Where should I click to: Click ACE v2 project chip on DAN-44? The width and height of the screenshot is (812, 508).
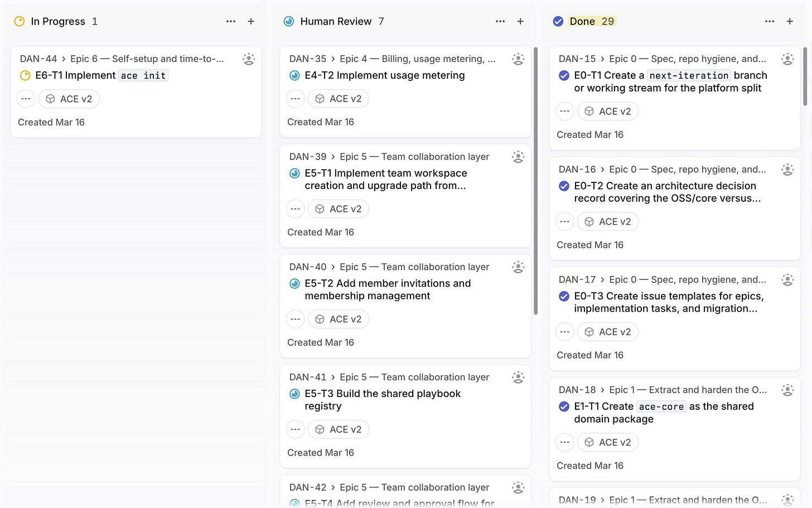69,99
